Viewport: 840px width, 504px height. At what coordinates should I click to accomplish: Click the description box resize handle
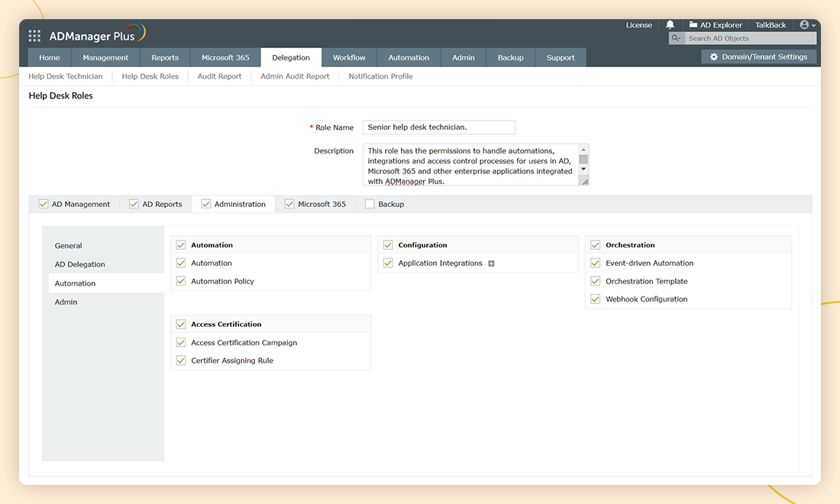[x=584, y=182]
